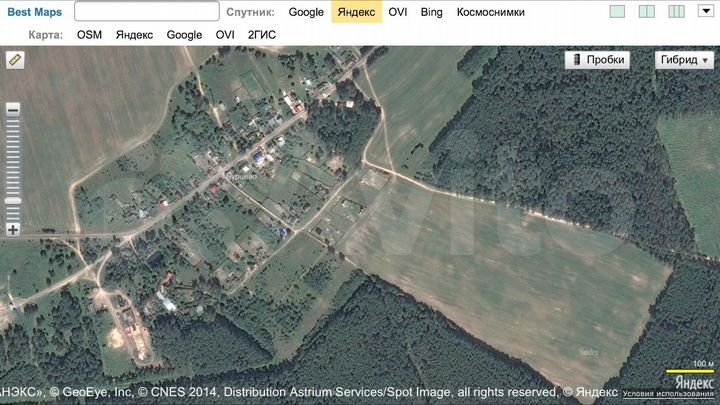Switch map view to OSM
Viewport: 720px width, 405px height.
89,34
